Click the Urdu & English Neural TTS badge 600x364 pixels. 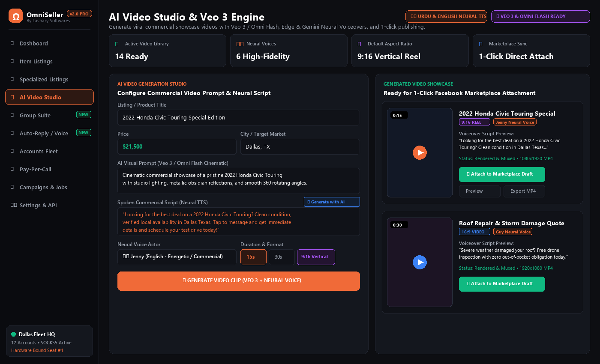[x=446, y=16]
